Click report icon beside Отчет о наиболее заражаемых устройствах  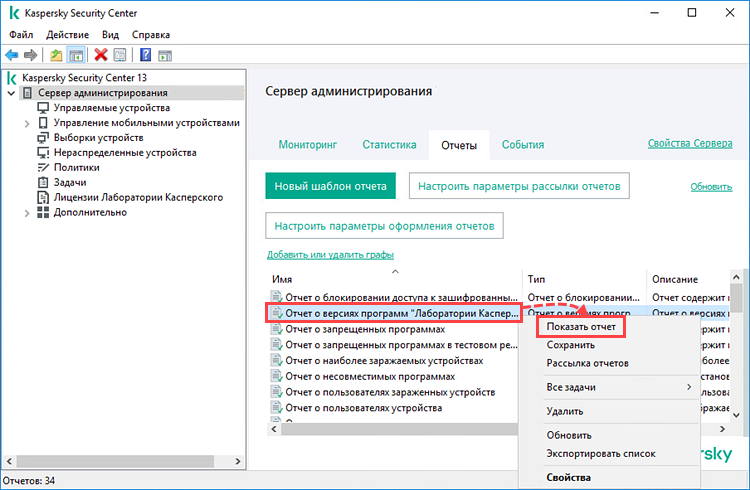click(x=276, y=360)
